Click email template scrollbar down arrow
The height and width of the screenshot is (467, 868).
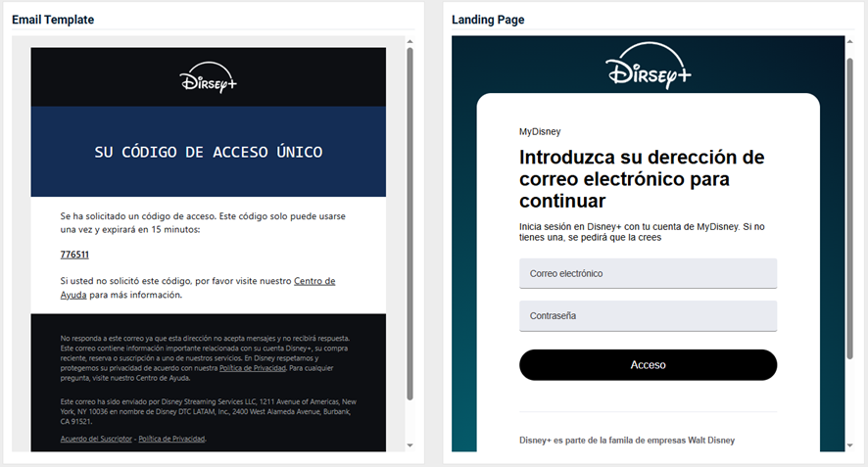pyautogui.click(x=410, y=445)
